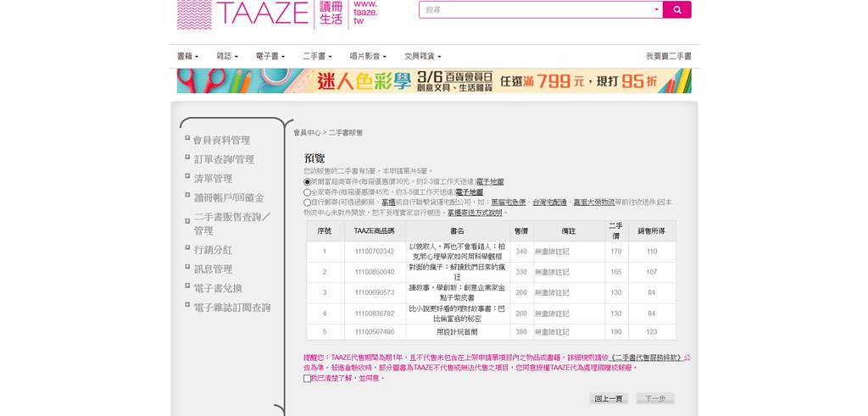
Task: Open the 我要賣二手書 link
Action: (x=669, y=57)
